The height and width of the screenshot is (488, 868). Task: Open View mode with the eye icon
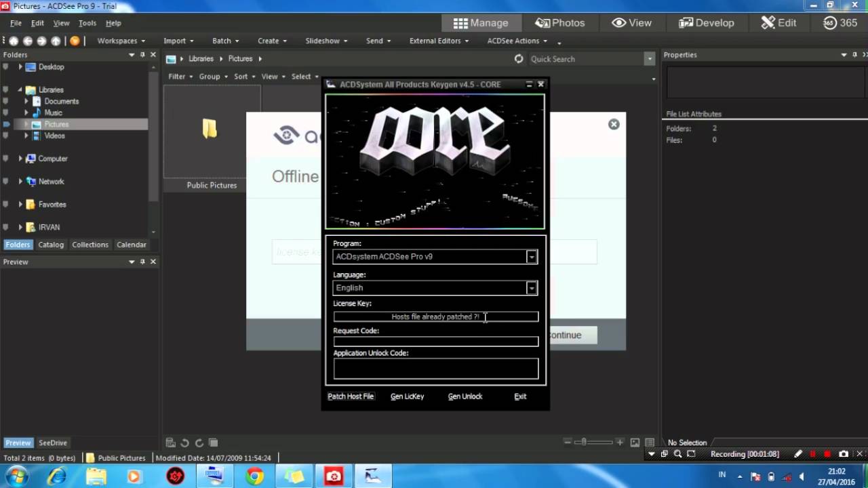tap(631, 22)
